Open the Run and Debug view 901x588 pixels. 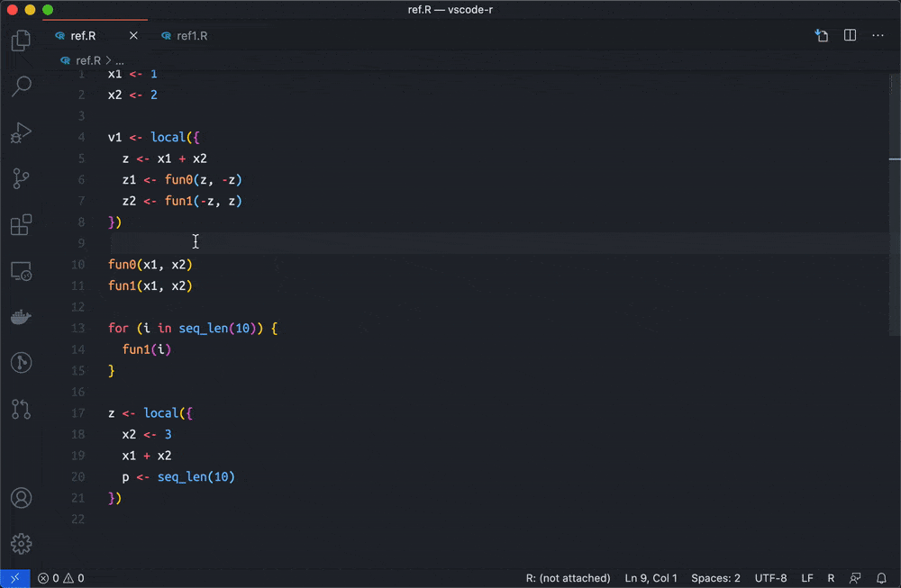click(22, 132)
